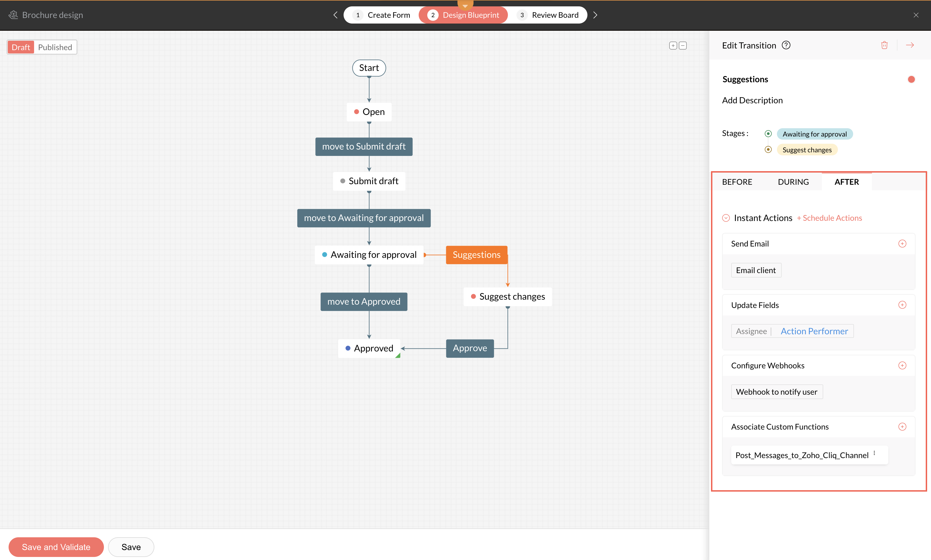
Task: Collapse the Instant Actions section
Action: pyautogui.click(x=726, y=218)
